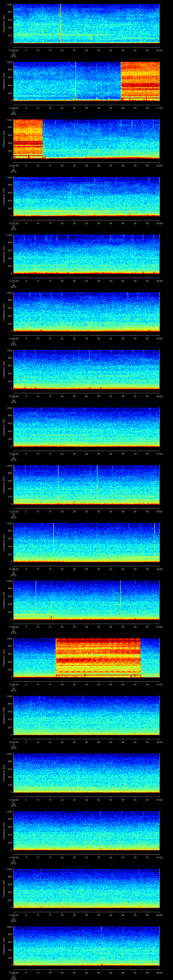
Task: Click the '13:42:00' time axis label
Action: click(13, 800)
